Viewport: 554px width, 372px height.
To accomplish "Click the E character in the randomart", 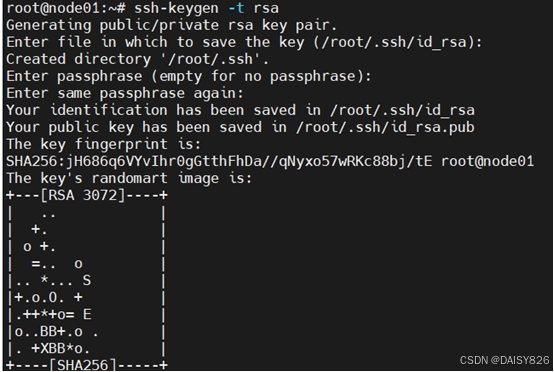I will (87, 314).
